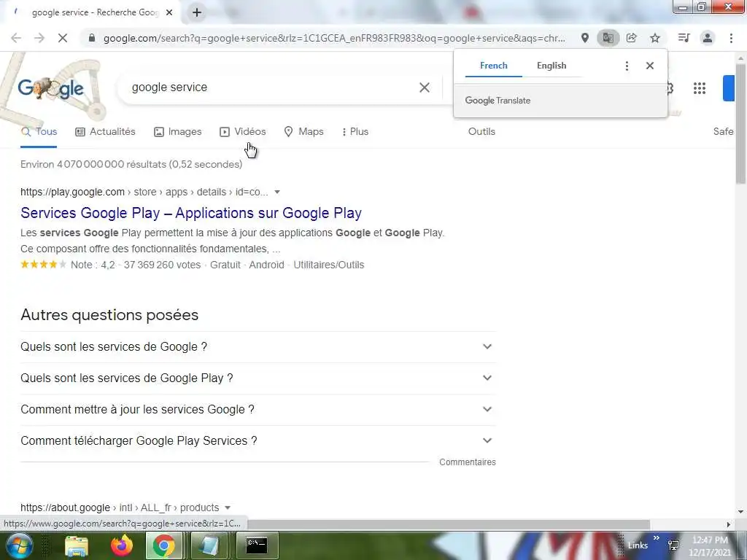Open Services Google Play result link

click(191, 213)
